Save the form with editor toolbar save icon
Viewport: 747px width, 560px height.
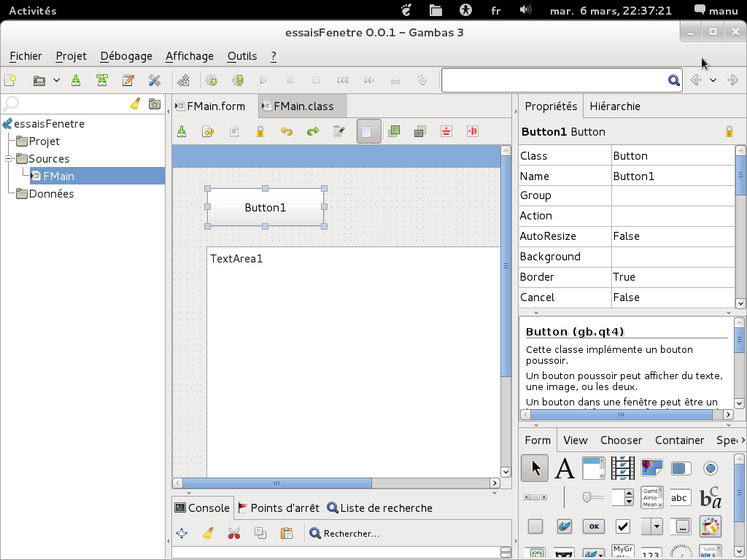[x=182, y=131]
